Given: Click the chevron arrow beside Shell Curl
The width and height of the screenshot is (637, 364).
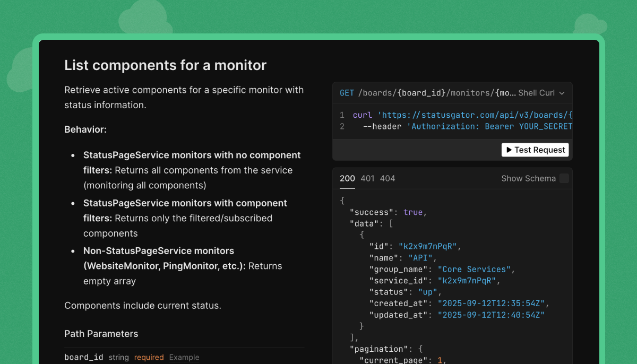Looking at the screenshot, I should click(562, 93).
